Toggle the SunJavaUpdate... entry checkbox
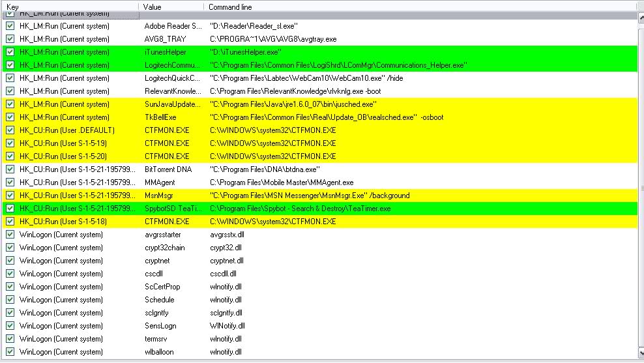The image size is (644, 363). [10, 104]
